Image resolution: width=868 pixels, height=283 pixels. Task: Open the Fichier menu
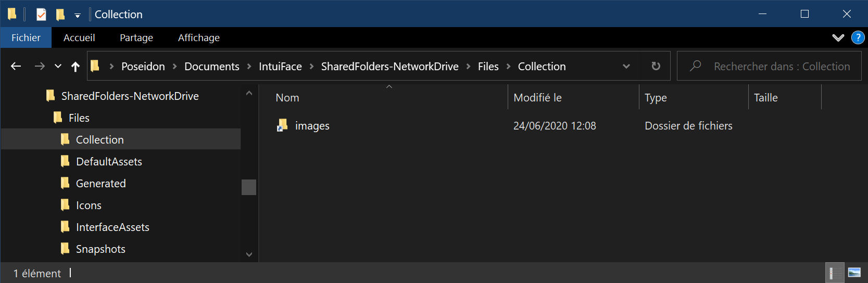(26, 37)
